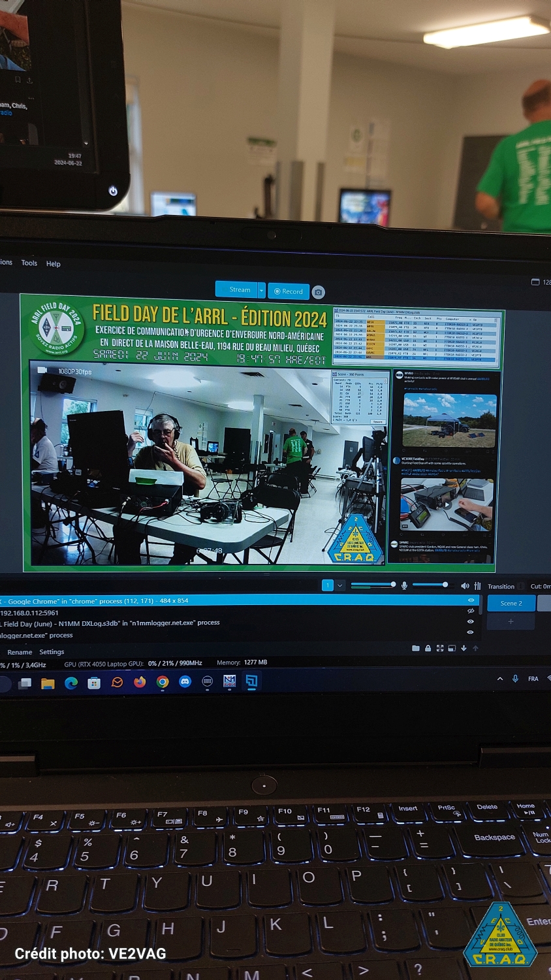551x980 pixels.
Task: Lock the selected source with the padlock icon
Action: (x=428, y=648)
